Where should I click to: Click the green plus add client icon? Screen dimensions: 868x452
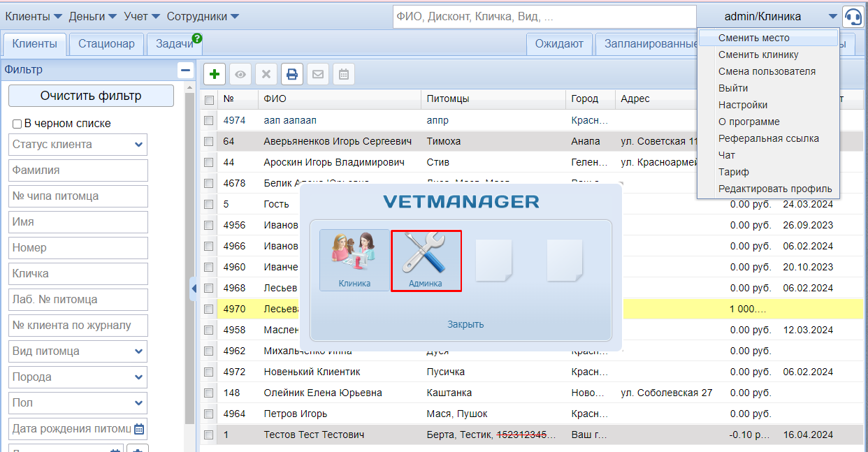click(x=215, y=74)
